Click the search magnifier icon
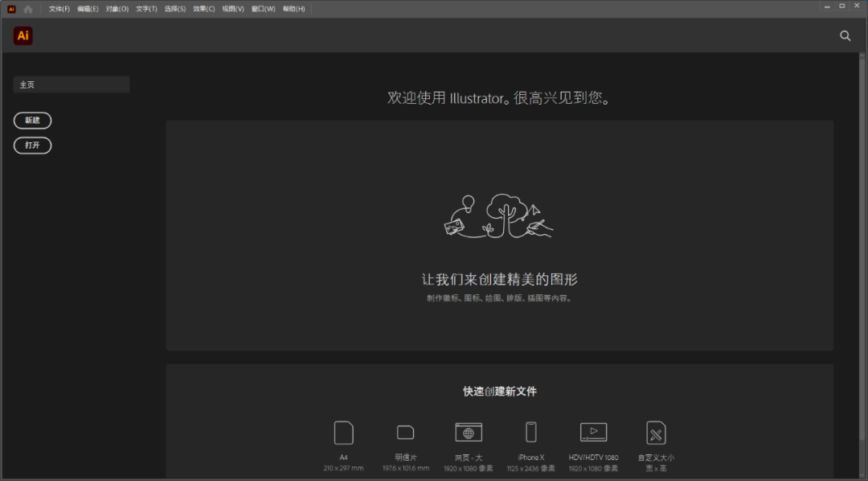Viewport: 868px width, 481px height. (x=845, y=35)
